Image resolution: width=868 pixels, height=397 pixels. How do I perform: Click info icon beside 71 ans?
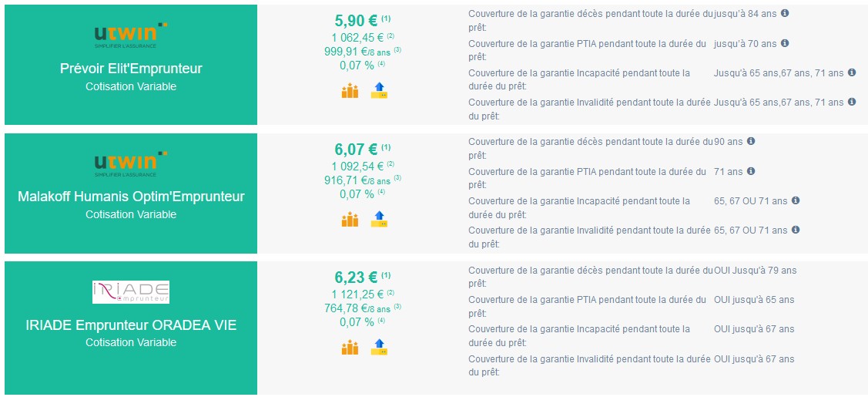coord(751,171)
